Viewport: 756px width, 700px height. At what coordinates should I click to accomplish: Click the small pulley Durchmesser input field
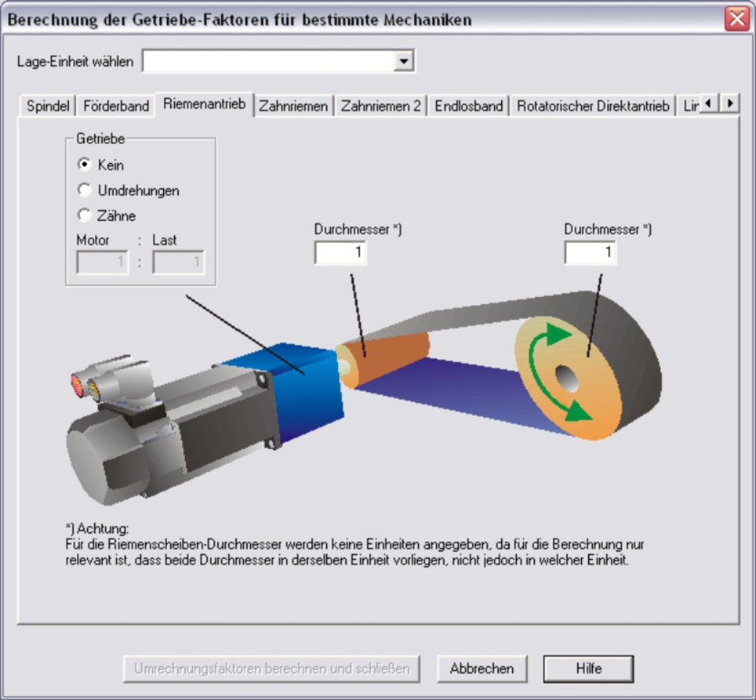tap(340, 252)
